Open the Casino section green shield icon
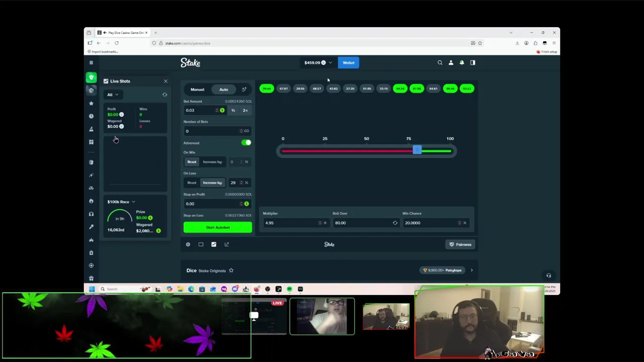The image size is (644, 362). click(x=91, y=77)
